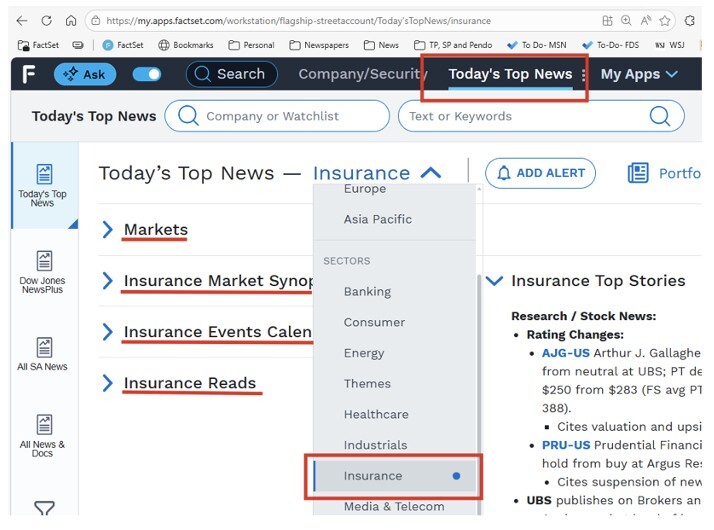
Task: Click the Text or Keywords search field
Action: point(541,116)
